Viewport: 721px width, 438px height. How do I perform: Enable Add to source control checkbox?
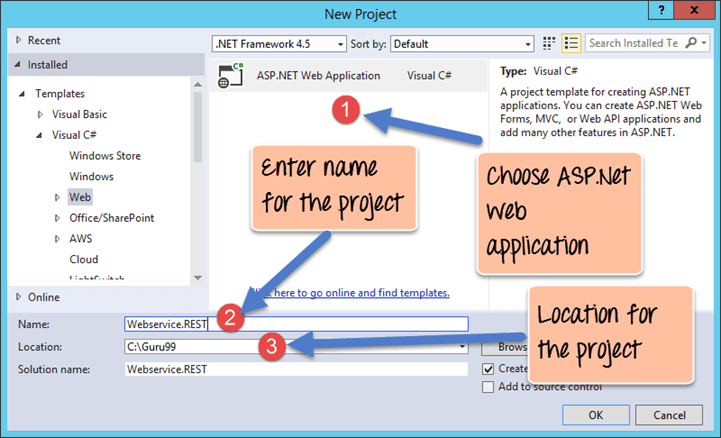click(x=487, y=387)
